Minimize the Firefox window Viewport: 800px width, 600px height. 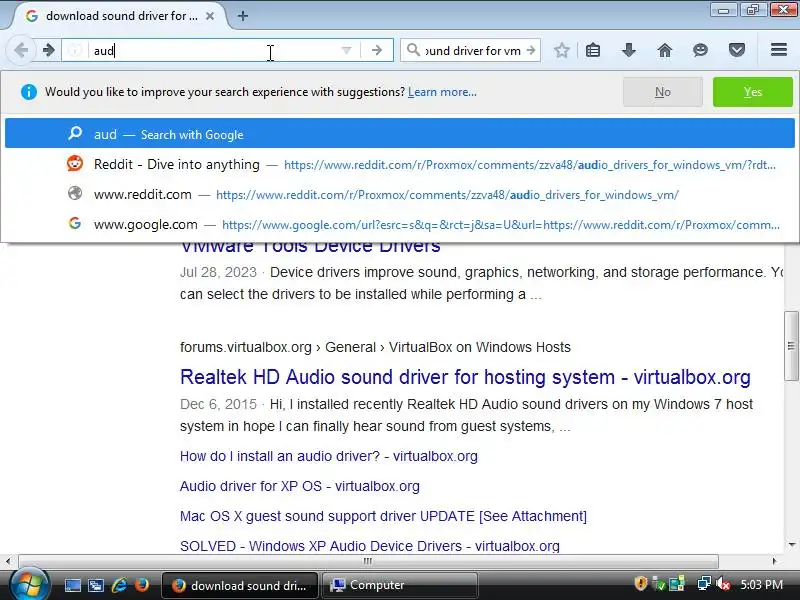click(723, 10)
